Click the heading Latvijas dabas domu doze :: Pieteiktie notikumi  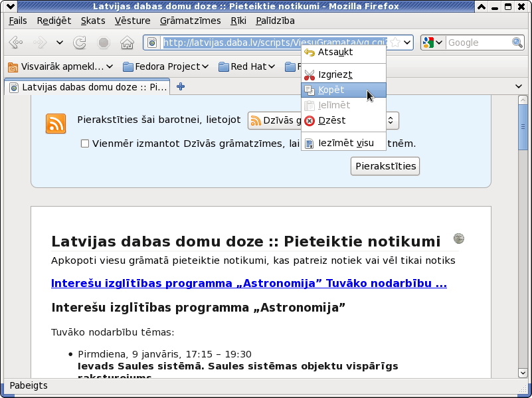pyautogui.click(x=246, y=242)
